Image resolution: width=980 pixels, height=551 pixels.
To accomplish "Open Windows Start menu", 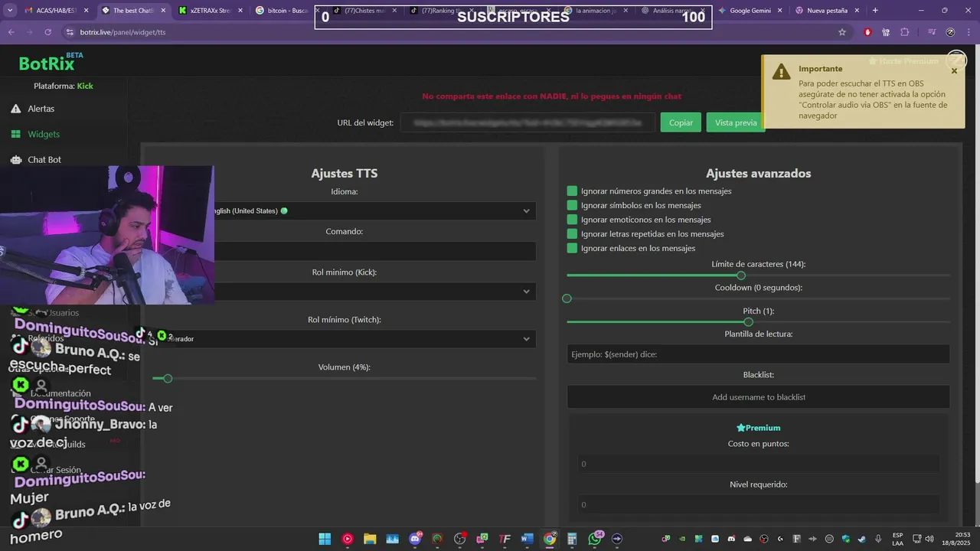I will 325,539.
